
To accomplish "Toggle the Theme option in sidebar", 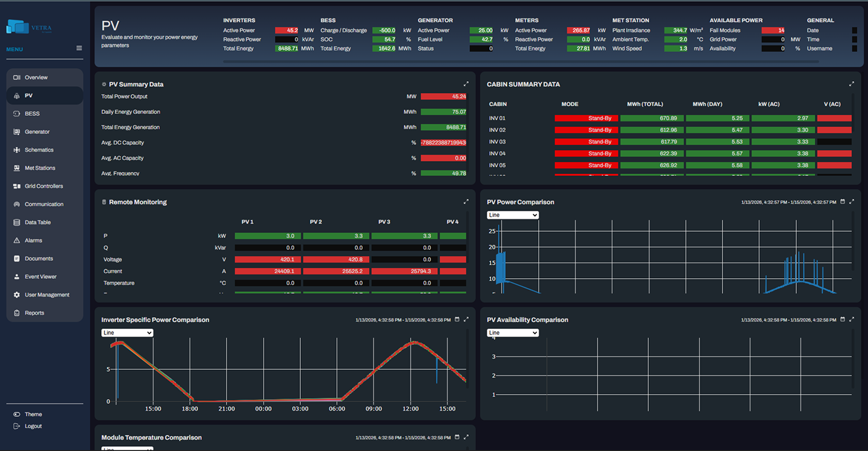I will coord(33,414).
